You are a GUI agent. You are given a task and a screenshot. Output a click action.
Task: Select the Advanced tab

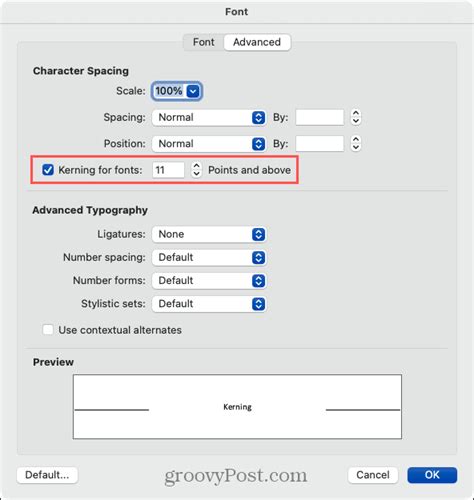click(257, 42)
